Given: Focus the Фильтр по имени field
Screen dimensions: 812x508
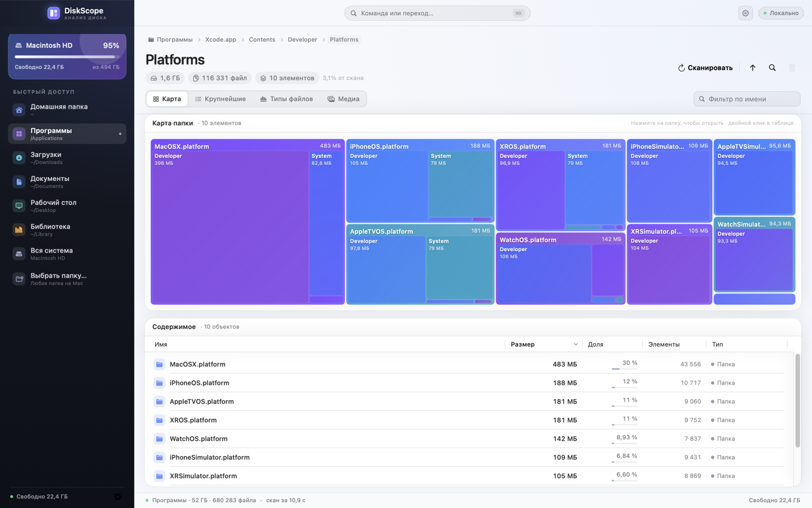Looking at the screenshot, I should (747, 99).
